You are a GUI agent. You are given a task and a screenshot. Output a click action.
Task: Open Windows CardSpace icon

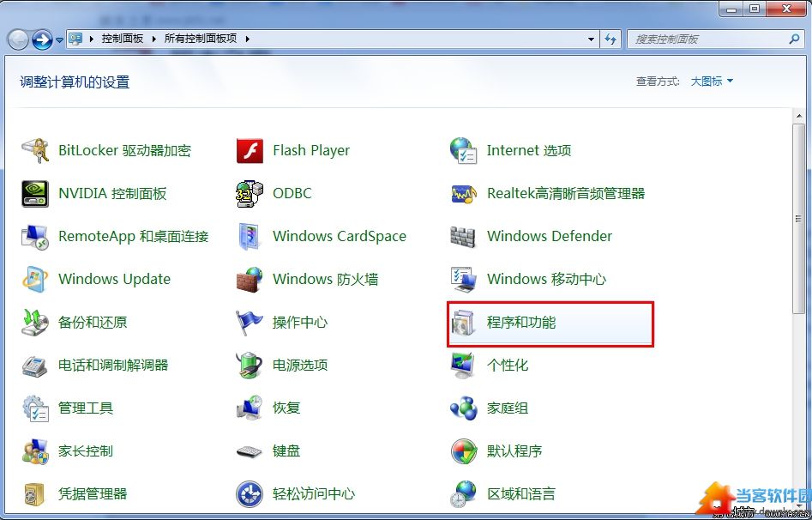pos(250,237)
